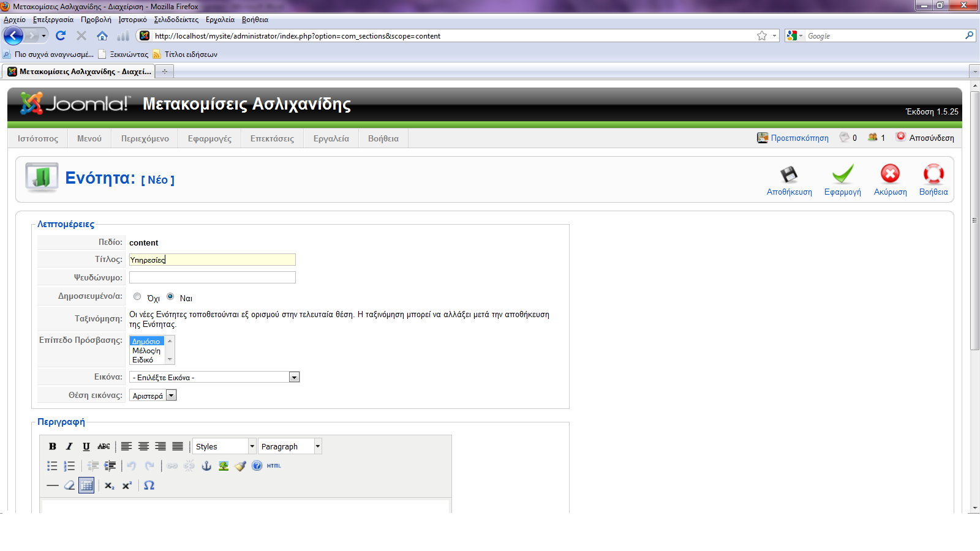Open URL history dropdown arrow
This screenshot has height=551, width=980.
[x=774, y=36]
